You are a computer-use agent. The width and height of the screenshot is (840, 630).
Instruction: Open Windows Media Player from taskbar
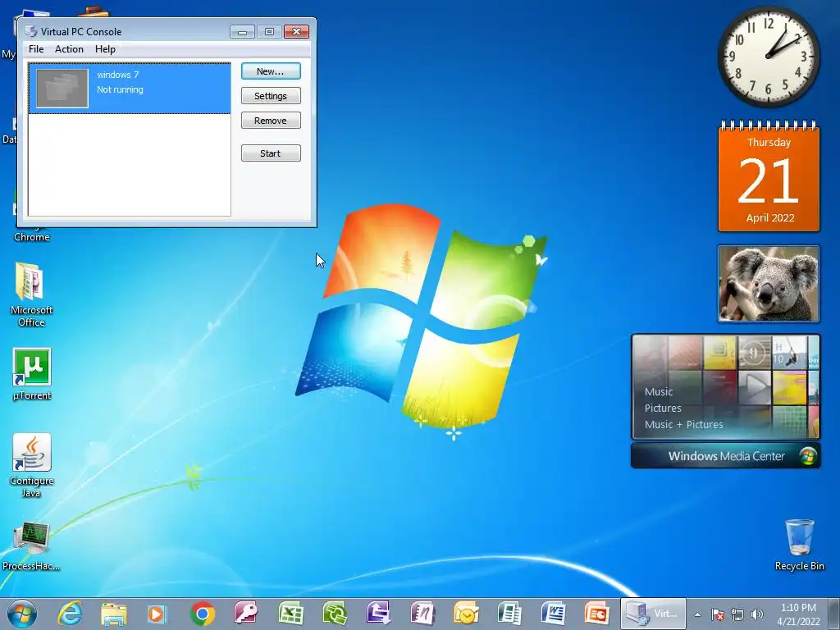click(157, 614)
